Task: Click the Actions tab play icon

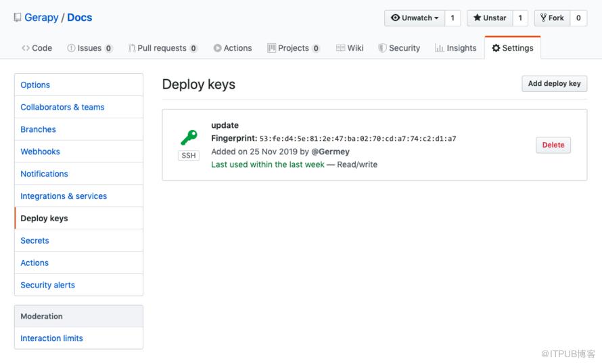Action: tap(217, 48)
